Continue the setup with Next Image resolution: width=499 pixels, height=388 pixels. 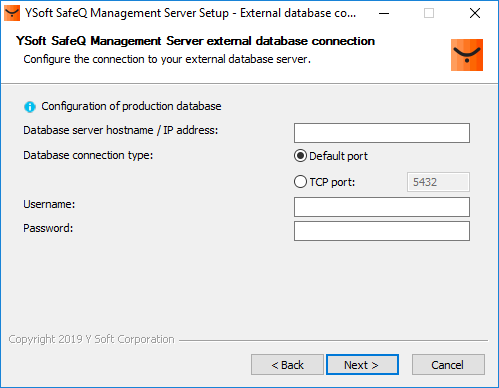pyautogui.click(x=362, y=365)
